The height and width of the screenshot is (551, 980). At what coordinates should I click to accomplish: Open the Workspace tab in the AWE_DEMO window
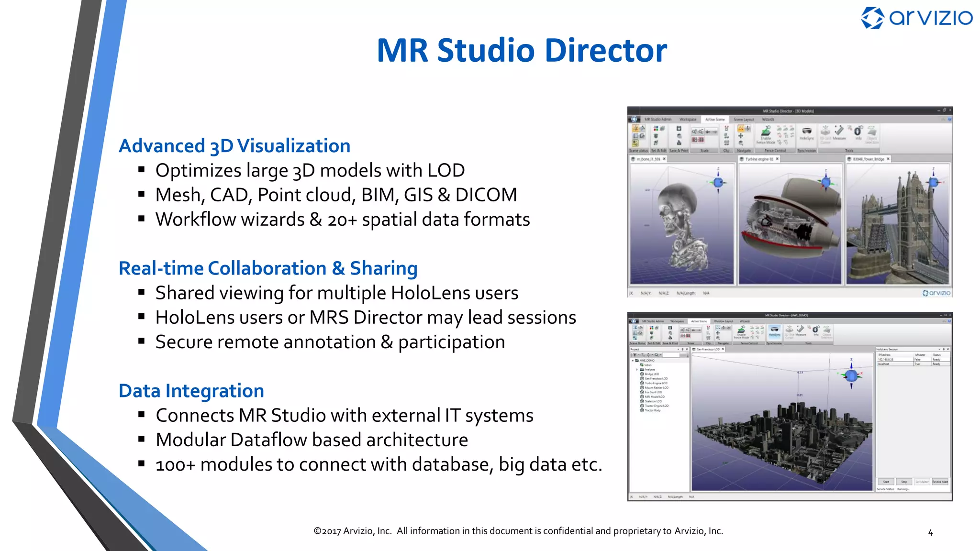pyautogui.click(x=677, y=321)
